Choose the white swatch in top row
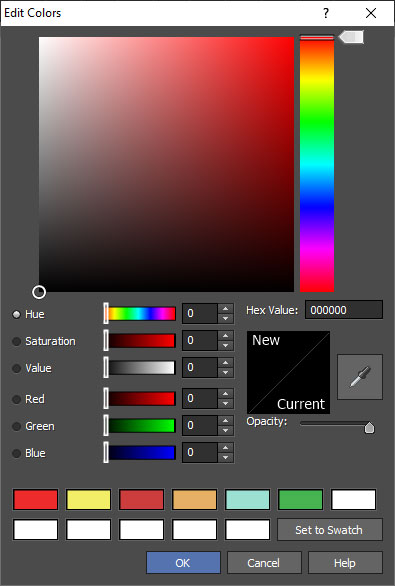The width and height of the screenshot is (395, 586). coord(354,500)
